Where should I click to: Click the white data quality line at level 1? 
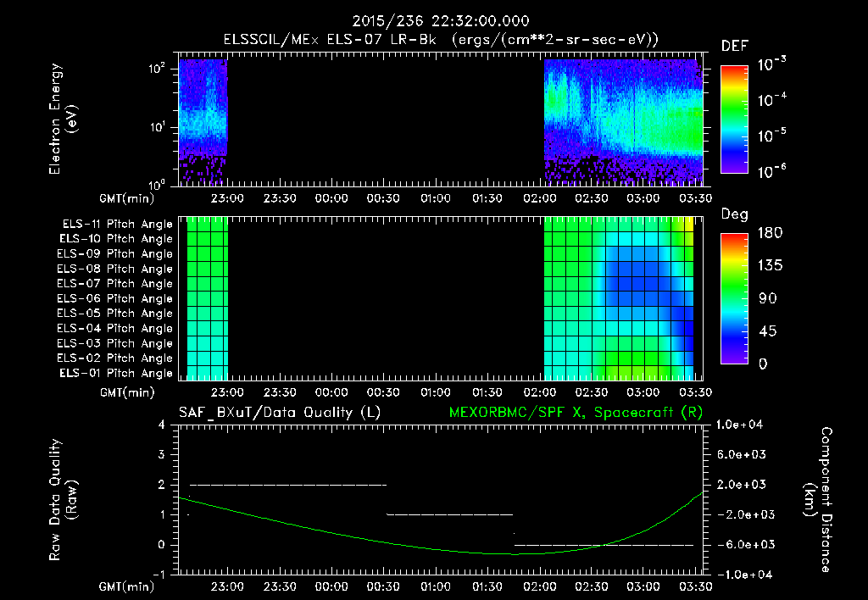point(450,514)
